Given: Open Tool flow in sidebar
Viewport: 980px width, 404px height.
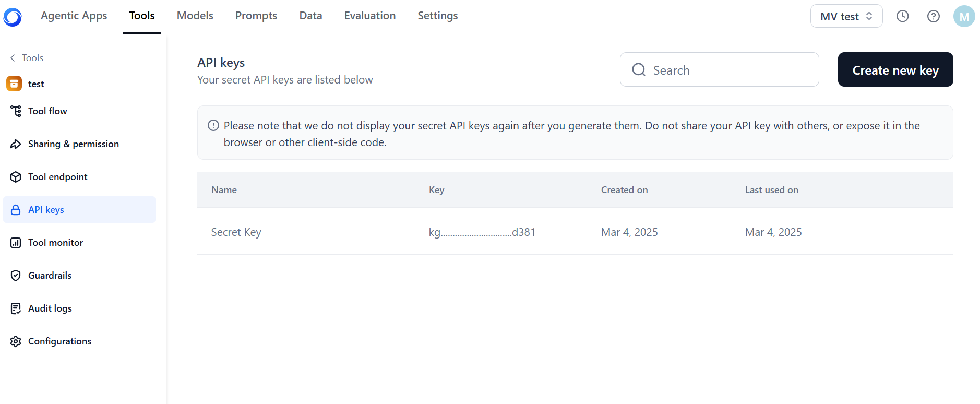Looking at the screenshot, I should tap(79, 111).
